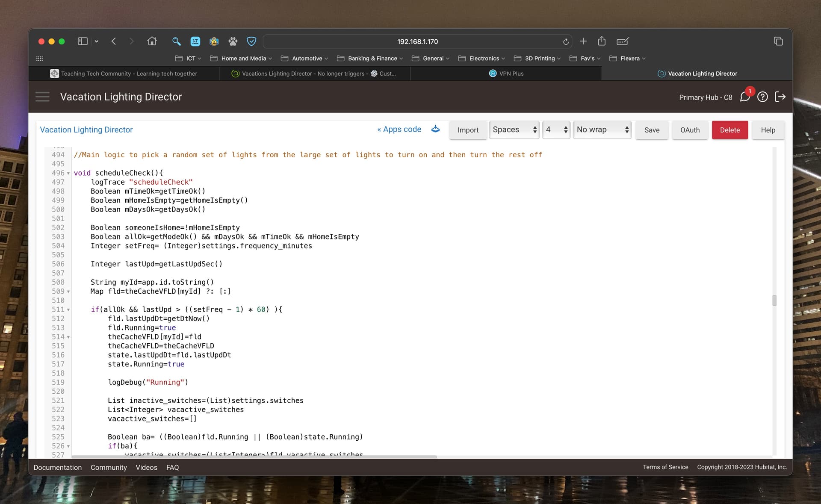Show the tab overview icon
This screenshot has height=504, width=821.
click(x=778, y=41)
